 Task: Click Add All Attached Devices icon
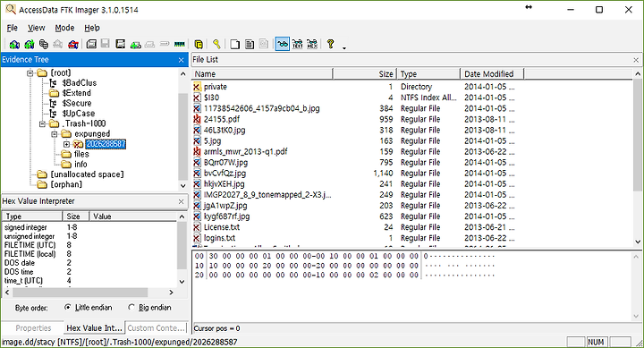[30, 44]
